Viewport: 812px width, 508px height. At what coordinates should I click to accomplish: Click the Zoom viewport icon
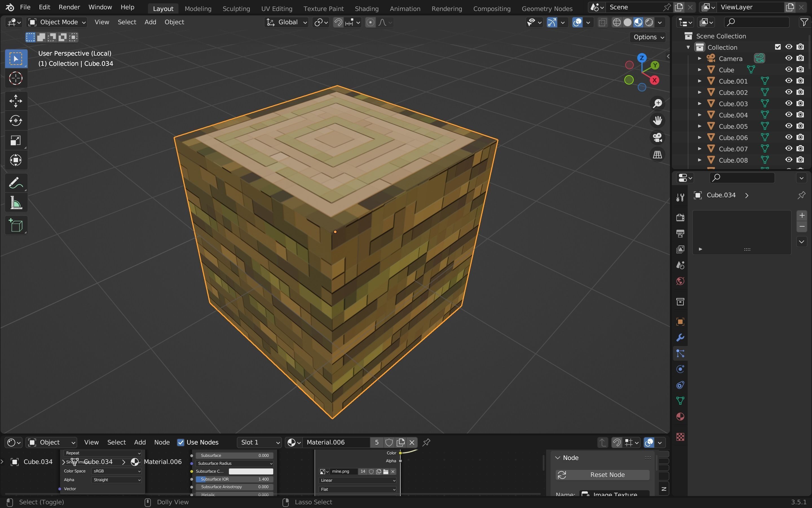coord(657,104)
